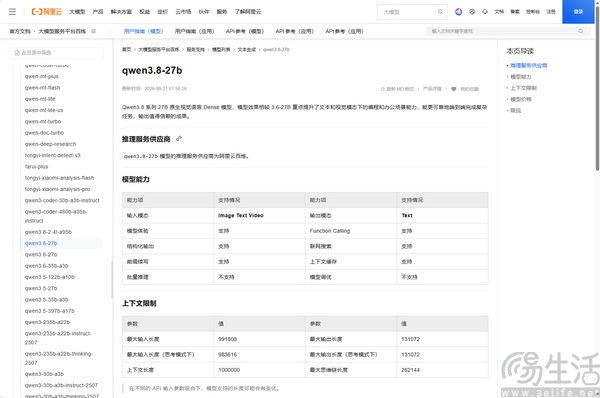Open qwen3.6-27b in the sidebar
Screen dimensions: 600x398
point(41,254)
